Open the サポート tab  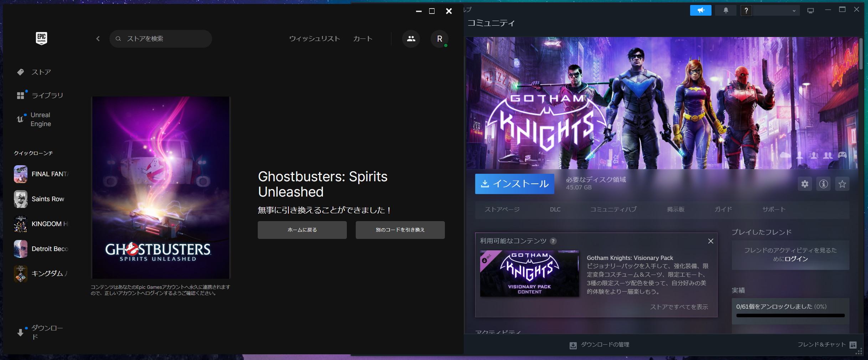pyautogui.click(x=774, y=209)
